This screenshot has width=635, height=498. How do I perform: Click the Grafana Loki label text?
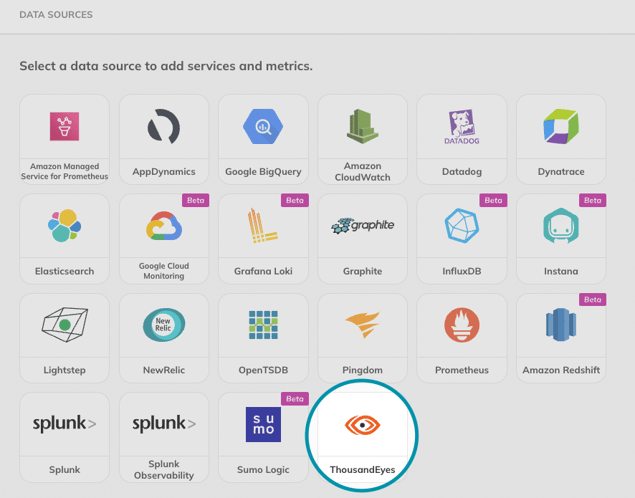[x=263, y=271]
